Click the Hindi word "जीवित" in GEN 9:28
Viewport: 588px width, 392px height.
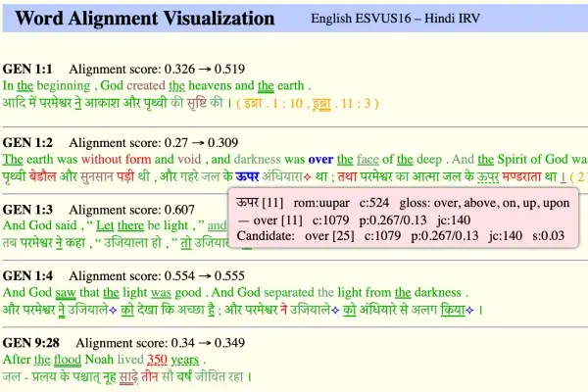208,376
